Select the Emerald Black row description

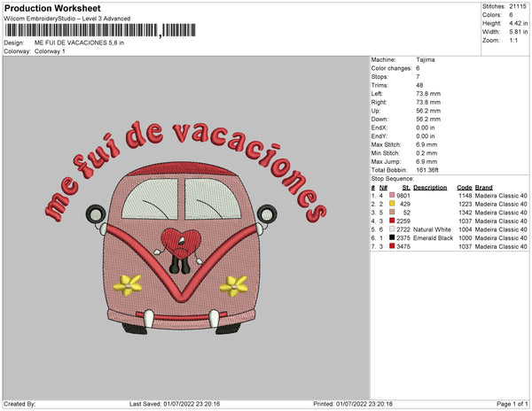click(434, 237)
